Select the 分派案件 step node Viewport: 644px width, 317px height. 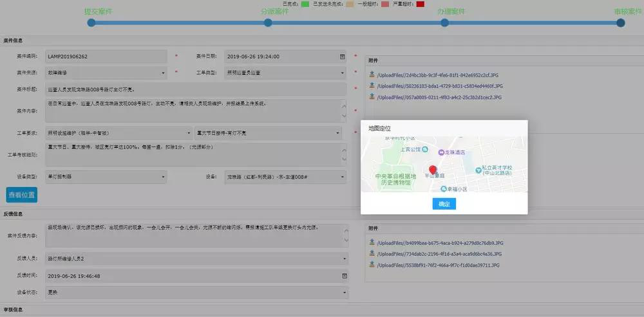click(268, 23)
